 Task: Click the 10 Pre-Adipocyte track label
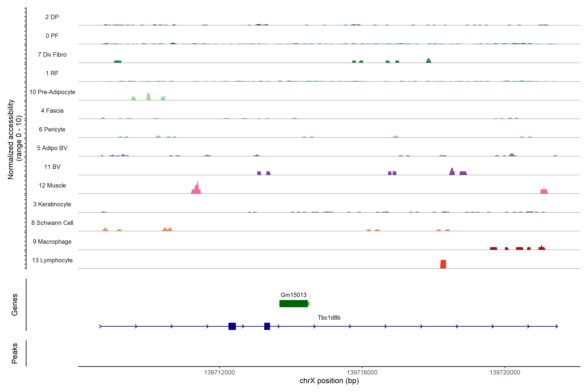pyautogui.click(x=52, y=92)
